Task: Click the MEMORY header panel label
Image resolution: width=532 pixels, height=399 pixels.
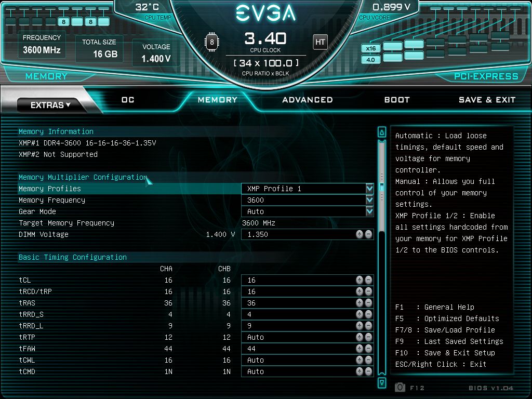Action: (x=46, y=76)
